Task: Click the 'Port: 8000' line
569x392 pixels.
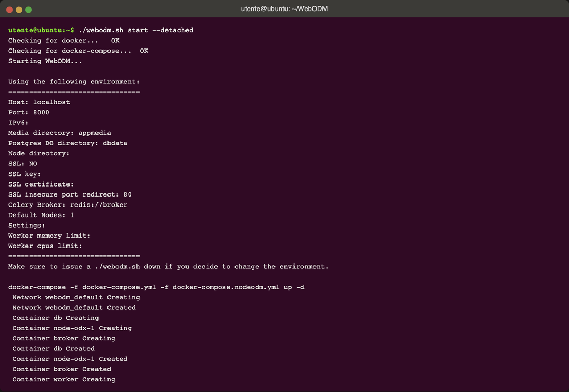Action: coord(28,113)
